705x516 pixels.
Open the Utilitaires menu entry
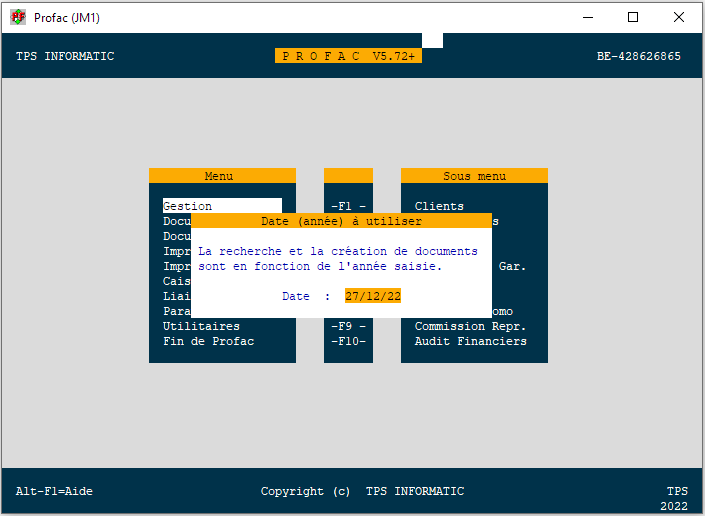[x=201, y=326]
